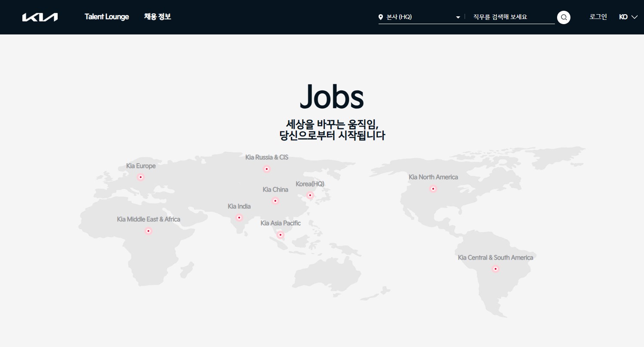Click the search magnifier icon
The image size is (644, 347).
564,17
